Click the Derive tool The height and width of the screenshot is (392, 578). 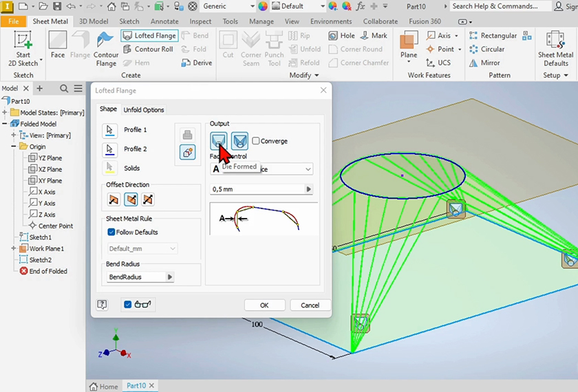(x=197, y=63)
